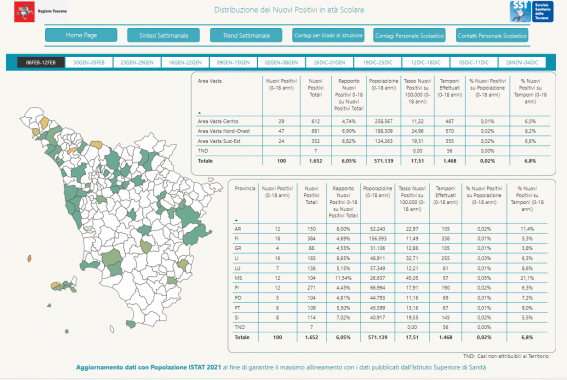
Task: Go to Trend Settimanale
Action: [246, 35]
